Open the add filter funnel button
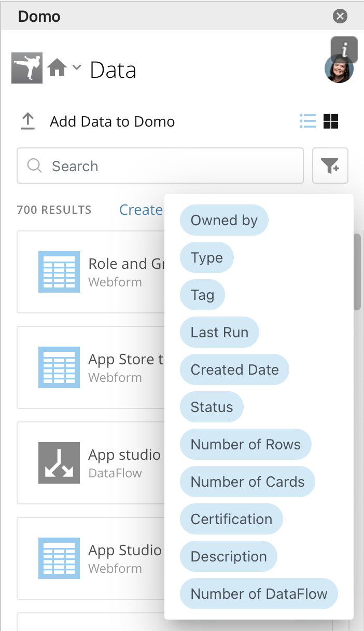 click(330, 166)
